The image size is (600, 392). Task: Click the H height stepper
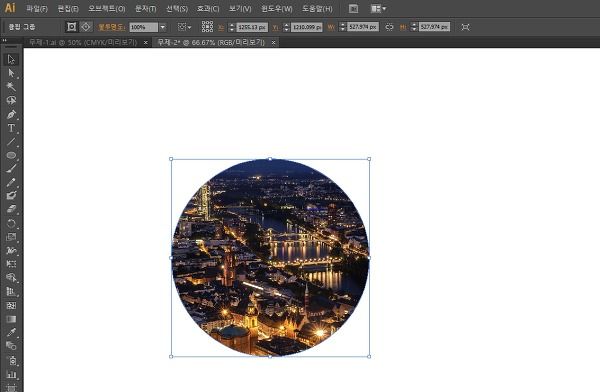[414, 27]
